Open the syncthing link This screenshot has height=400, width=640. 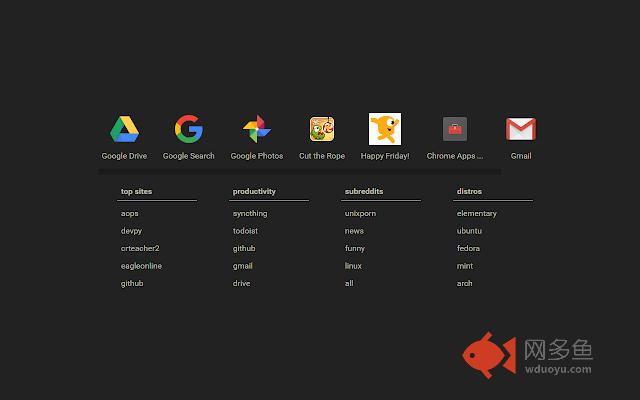250,213
